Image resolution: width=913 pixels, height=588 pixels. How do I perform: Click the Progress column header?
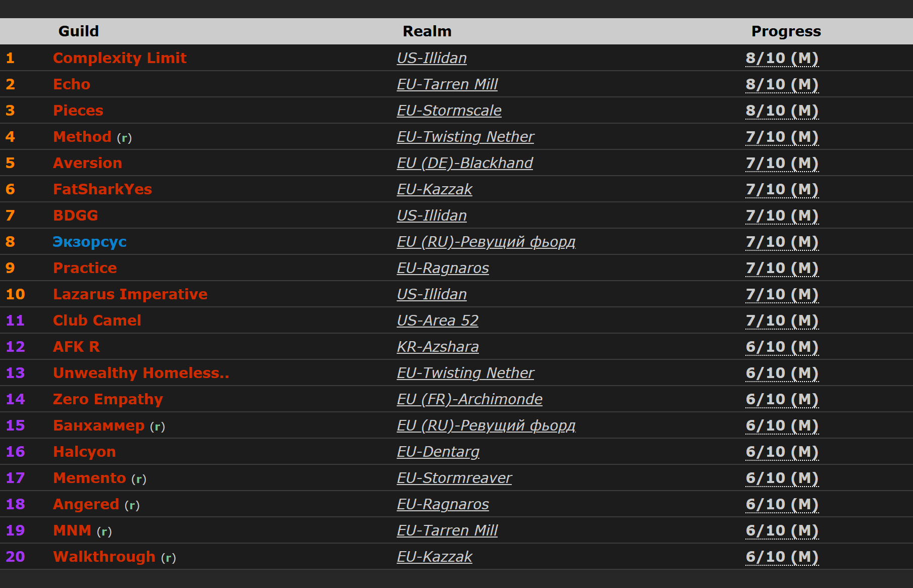pos(786,31)
